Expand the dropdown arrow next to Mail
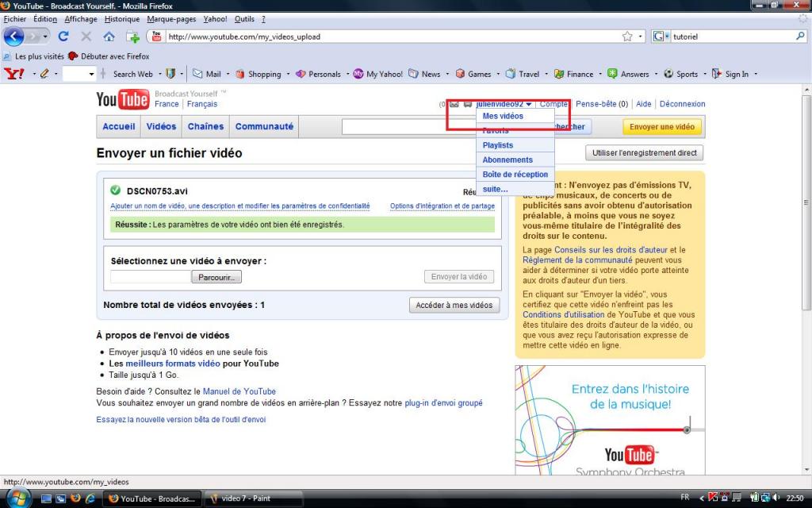The image size is (812, 508). point(228,74)
